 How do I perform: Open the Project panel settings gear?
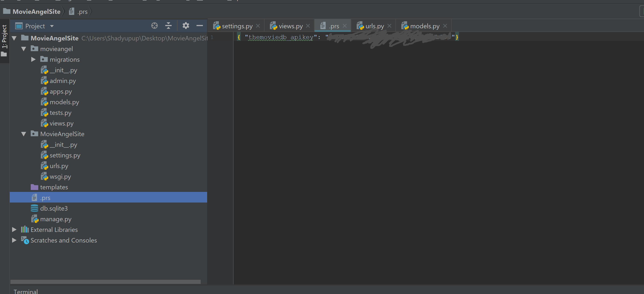tap(186, 26)
